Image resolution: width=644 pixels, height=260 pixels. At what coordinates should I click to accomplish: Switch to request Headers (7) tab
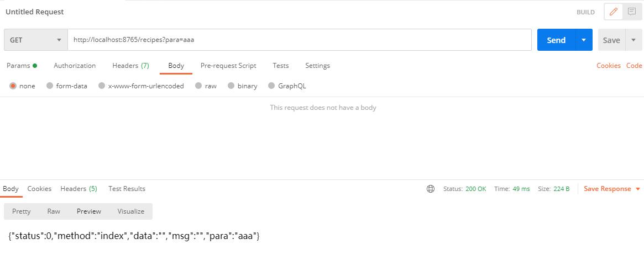[130, 66]
